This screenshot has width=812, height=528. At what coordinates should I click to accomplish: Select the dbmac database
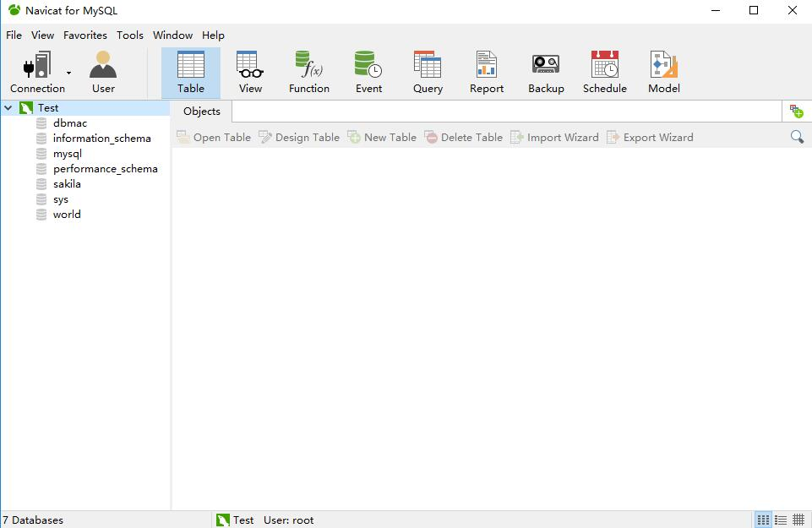pos(70,123)
